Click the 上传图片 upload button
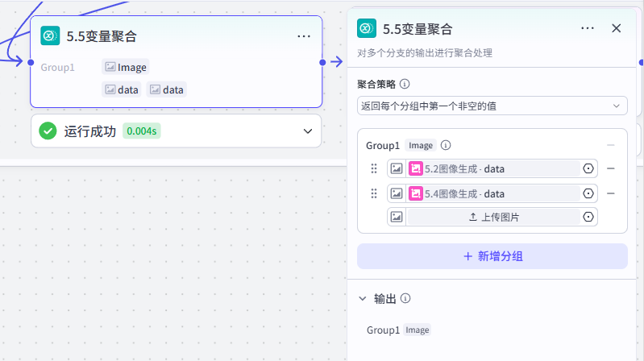Image resolution: width=644 pixels, height=361 pixels. [493, 217]
